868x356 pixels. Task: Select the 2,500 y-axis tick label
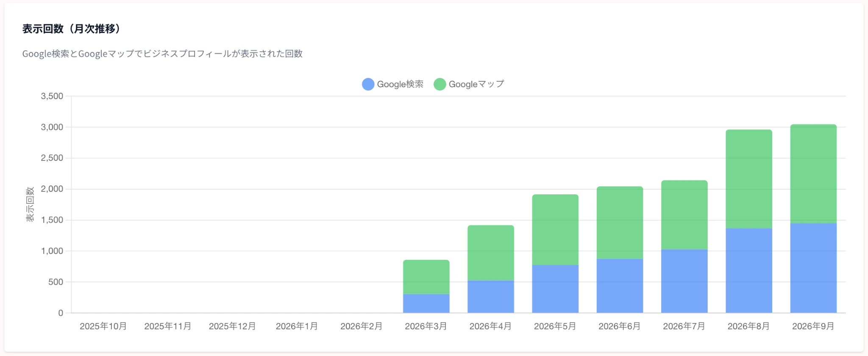52,158
